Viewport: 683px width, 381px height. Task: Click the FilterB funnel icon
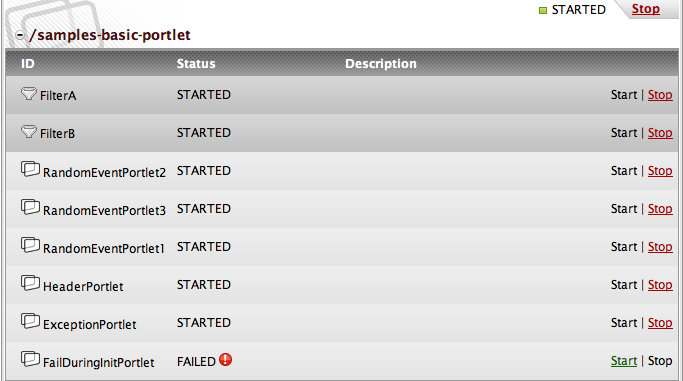[x=29, y=131]
